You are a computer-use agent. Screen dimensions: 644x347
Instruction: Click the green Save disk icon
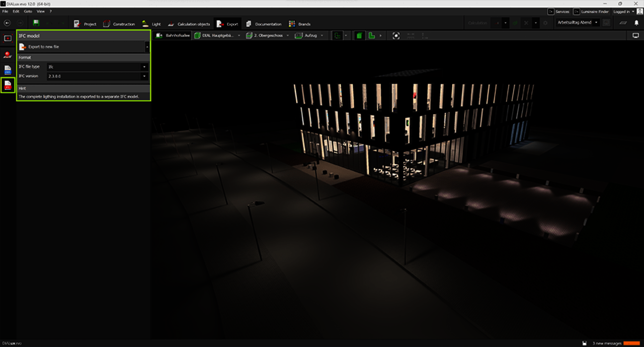[36, 23]
